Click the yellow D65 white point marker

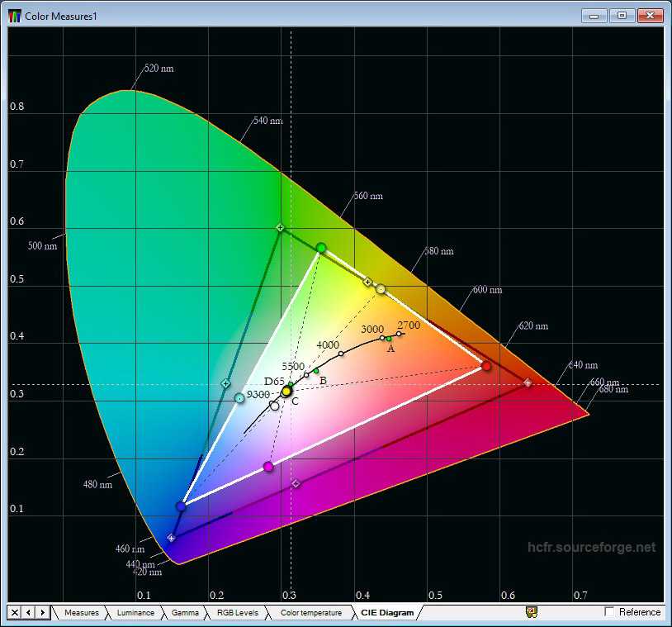pos(286,391)
